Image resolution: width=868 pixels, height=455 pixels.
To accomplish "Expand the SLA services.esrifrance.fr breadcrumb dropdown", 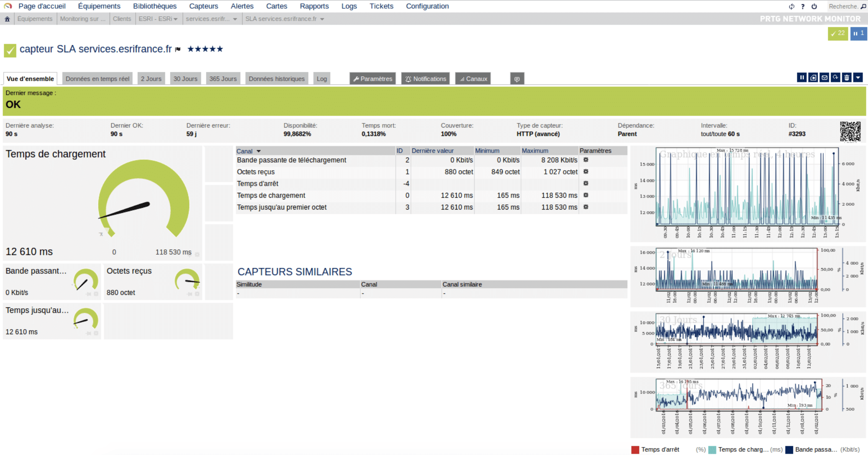I will (322, 19).
